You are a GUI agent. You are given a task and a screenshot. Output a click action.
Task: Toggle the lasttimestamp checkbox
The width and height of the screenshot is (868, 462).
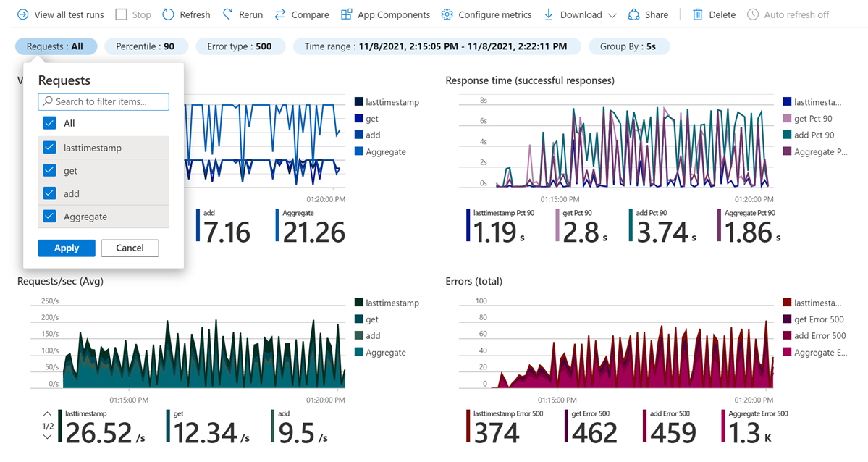pyautogui.click(x=49, y=148)
